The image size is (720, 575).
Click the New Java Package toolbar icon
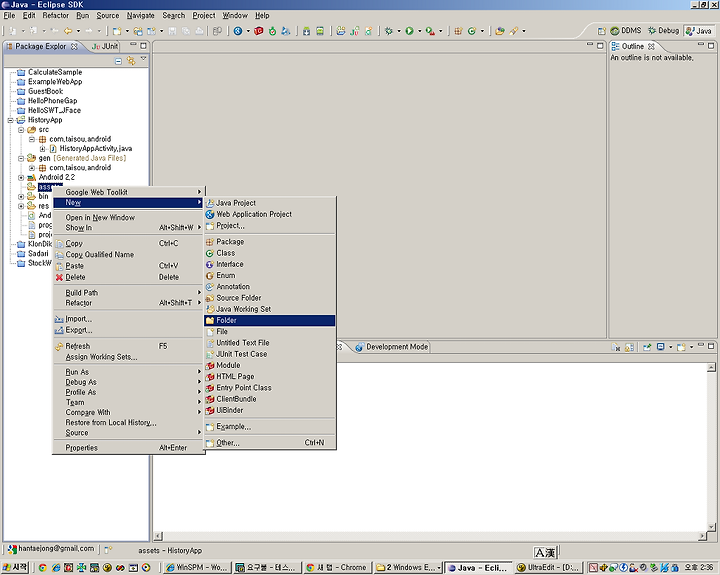point(458,31)
